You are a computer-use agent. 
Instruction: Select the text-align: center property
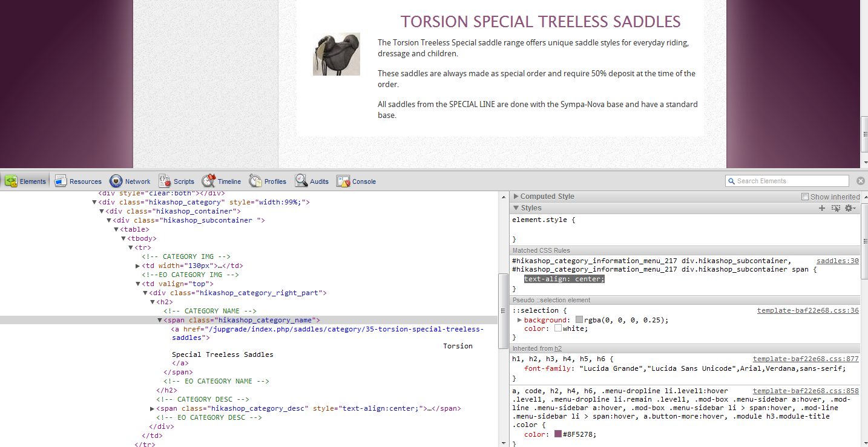(564, 279)
